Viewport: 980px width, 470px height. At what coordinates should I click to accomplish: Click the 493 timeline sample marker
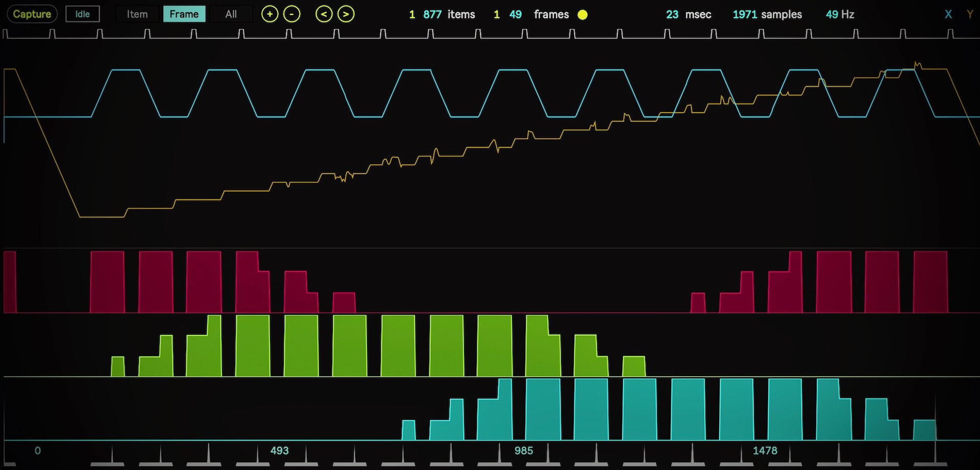pos(279,451)
